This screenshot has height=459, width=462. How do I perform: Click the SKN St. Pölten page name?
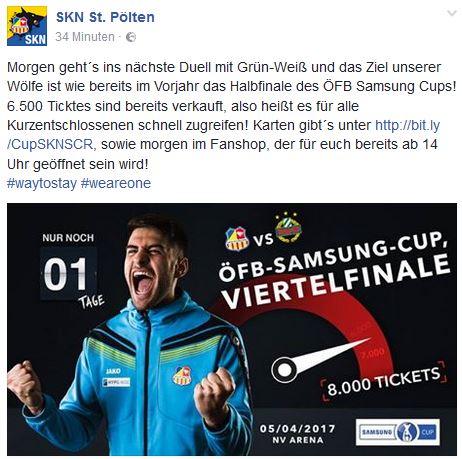pyautogui.click(x=105, y=17)
